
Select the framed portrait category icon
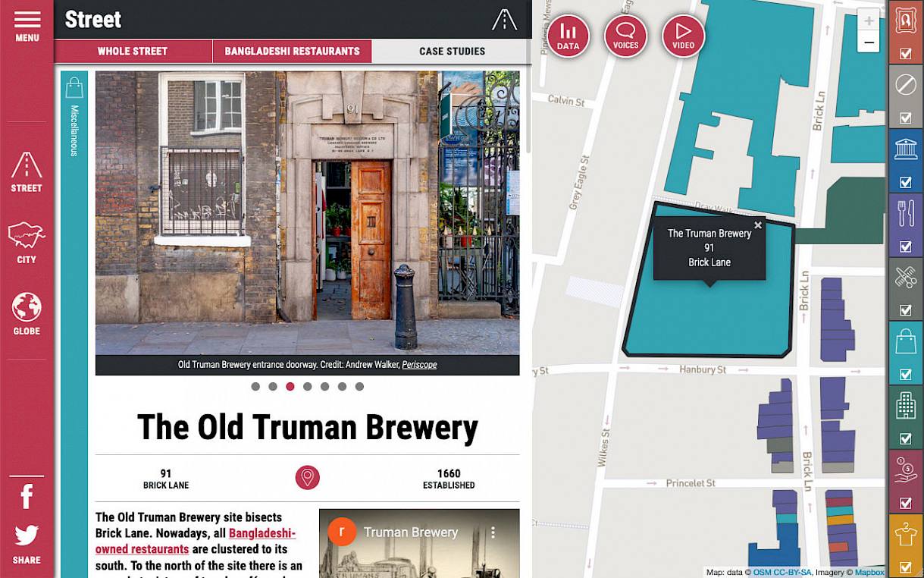pyautogui.click(x=905, y=20)
